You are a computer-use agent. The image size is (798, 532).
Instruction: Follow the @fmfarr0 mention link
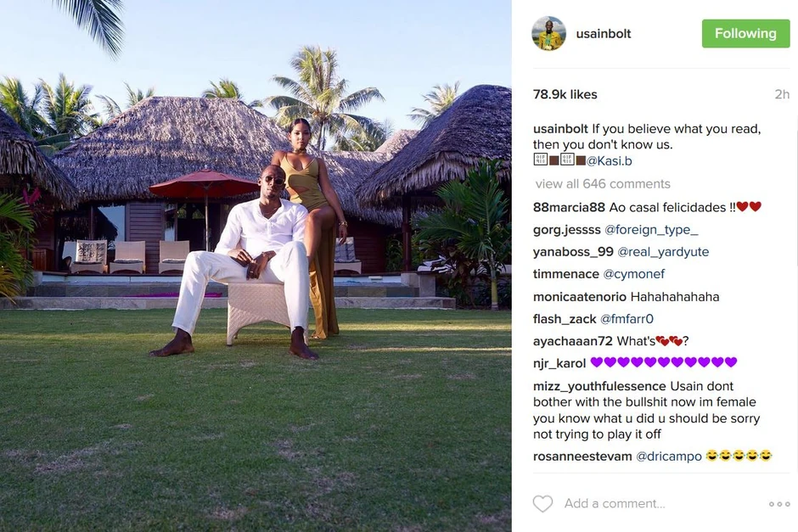coord(627,319)
